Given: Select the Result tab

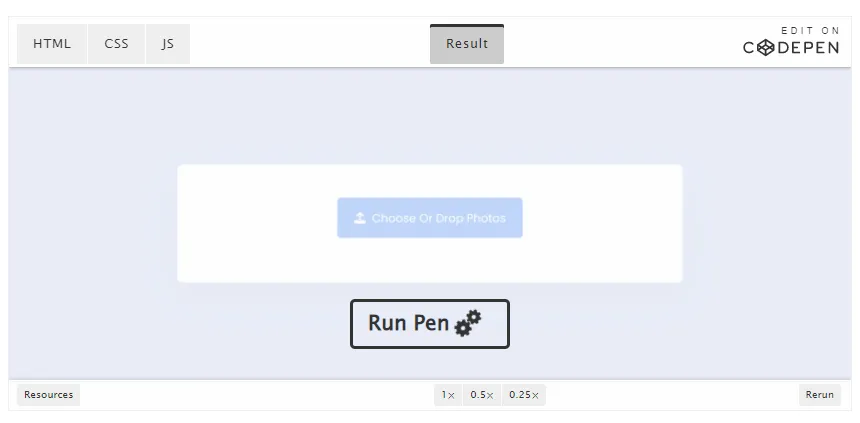Looking at the screenshot, I should point(467,44).
